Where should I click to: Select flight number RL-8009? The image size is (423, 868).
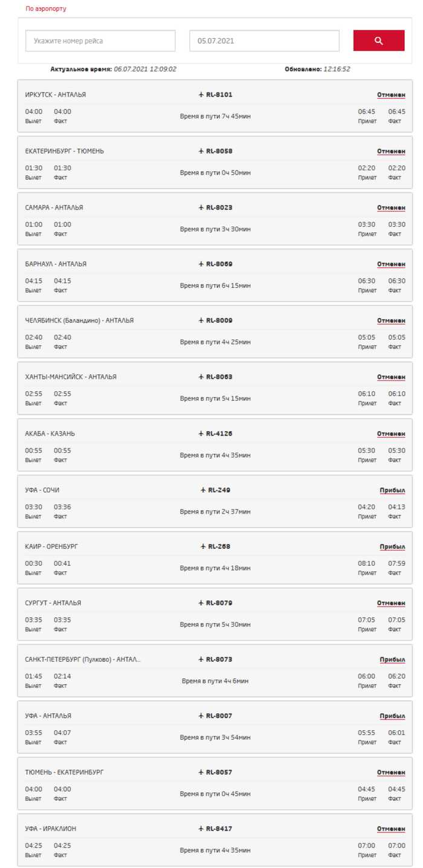tap(219, 320)
